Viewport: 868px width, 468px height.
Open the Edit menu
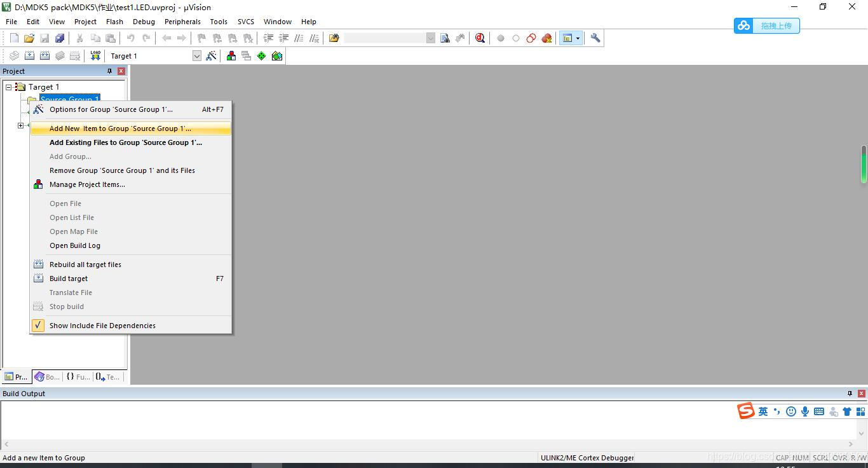coord(33,22)
